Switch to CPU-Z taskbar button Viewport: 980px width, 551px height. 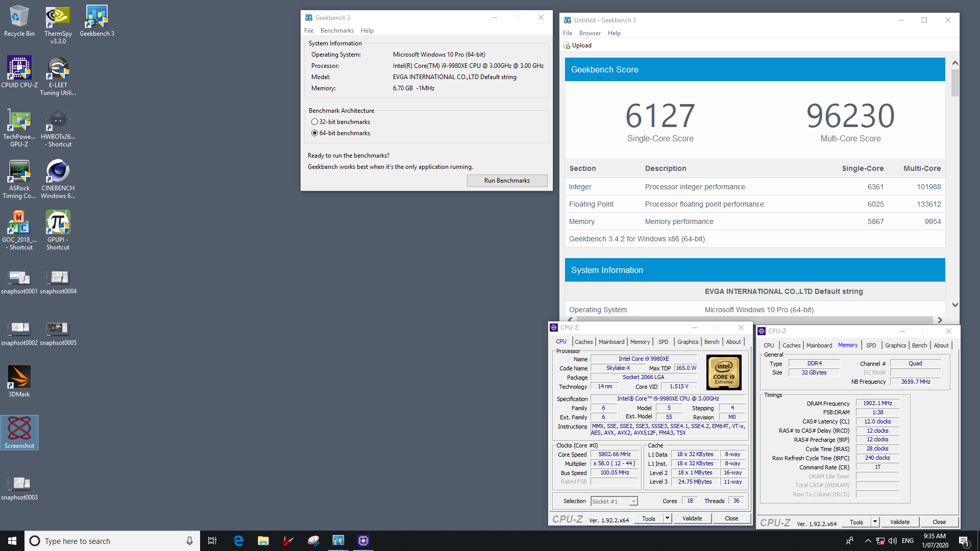363,541
